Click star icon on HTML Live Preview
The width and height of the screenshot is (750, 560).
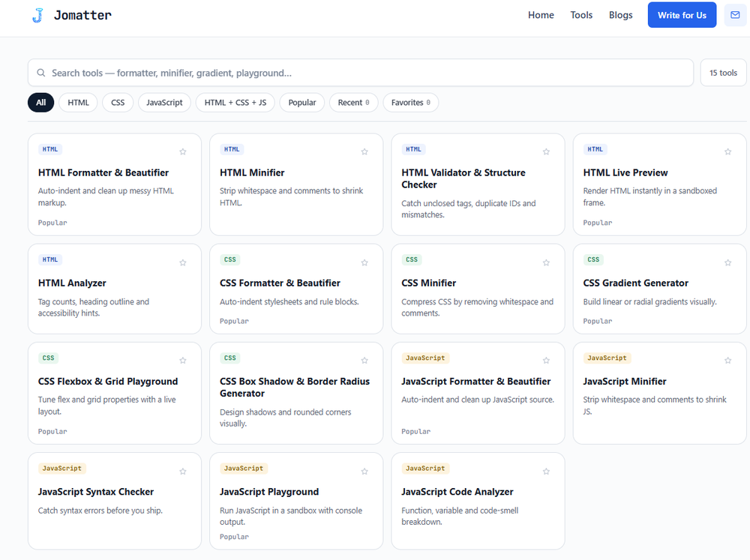[728, 151]
